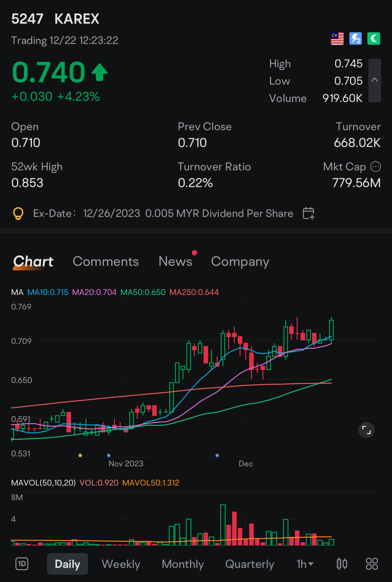392x582 pixels.
Task: Tap the green crescent Shariah icon
Action: (374, 39)
